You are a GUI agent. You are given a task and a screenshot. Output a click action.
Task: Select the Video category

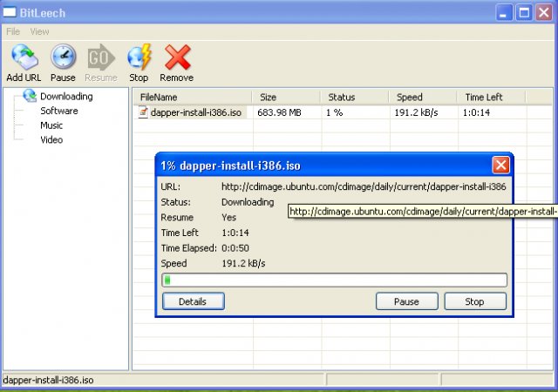click(51, 139)
